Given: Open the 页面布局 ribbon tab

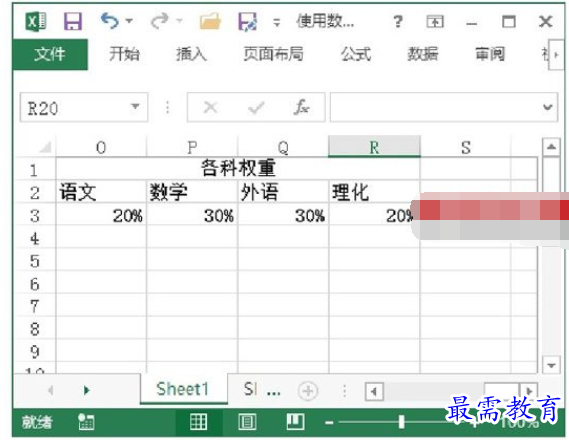Looking at the screenshot, I should click(273, 54).
